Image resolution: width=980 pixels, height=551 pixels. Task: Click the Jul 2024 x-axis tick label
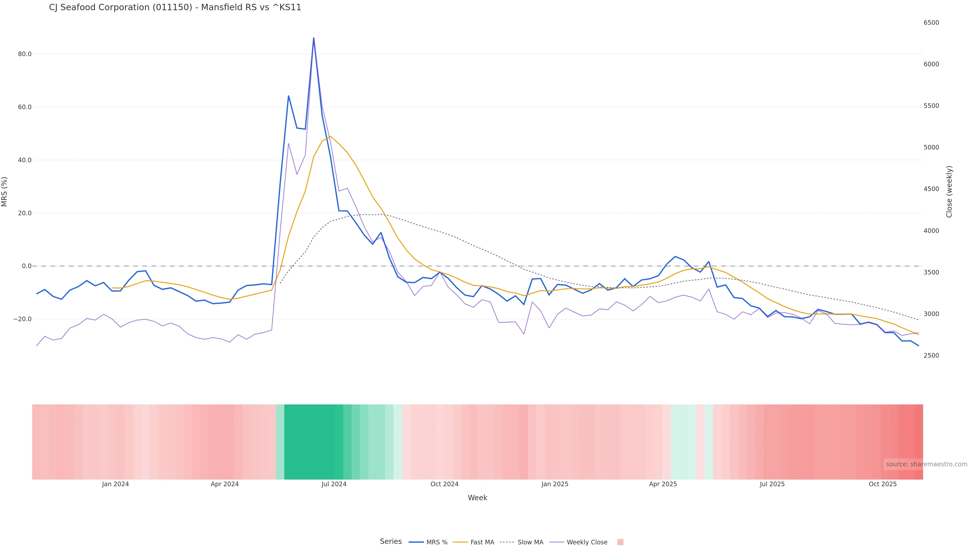coord(334,484)
